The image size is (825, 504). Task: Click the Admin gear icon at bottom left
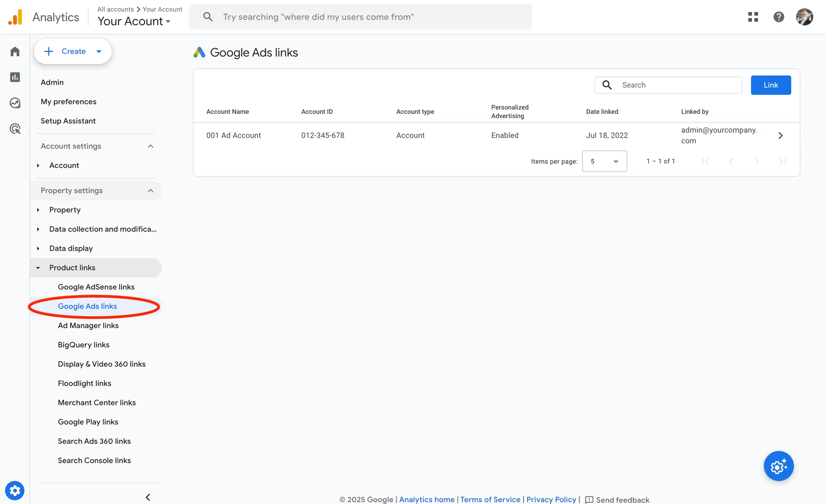tap(15, 491)
